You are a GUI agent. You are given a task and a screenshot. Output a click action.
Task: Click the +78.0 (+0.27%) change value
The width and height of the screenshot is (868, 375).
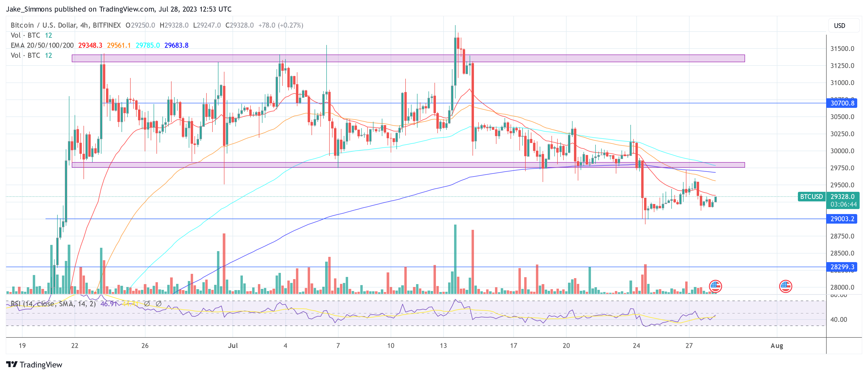click(281, 25)
